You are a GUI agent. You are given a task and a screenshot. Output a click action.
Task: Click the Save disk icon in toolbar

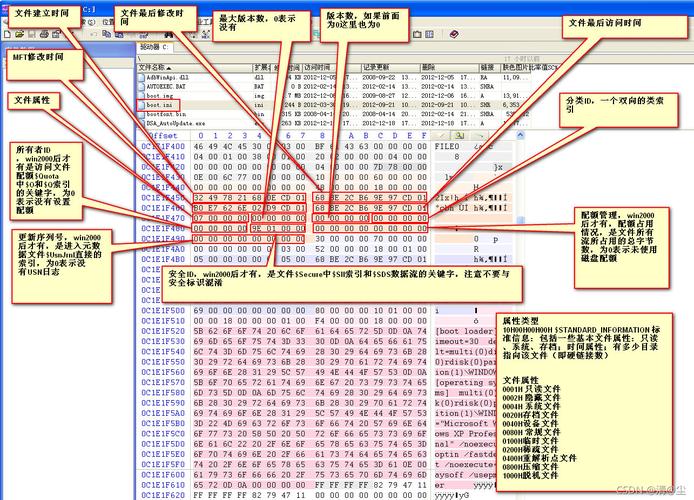click(32, 34)
